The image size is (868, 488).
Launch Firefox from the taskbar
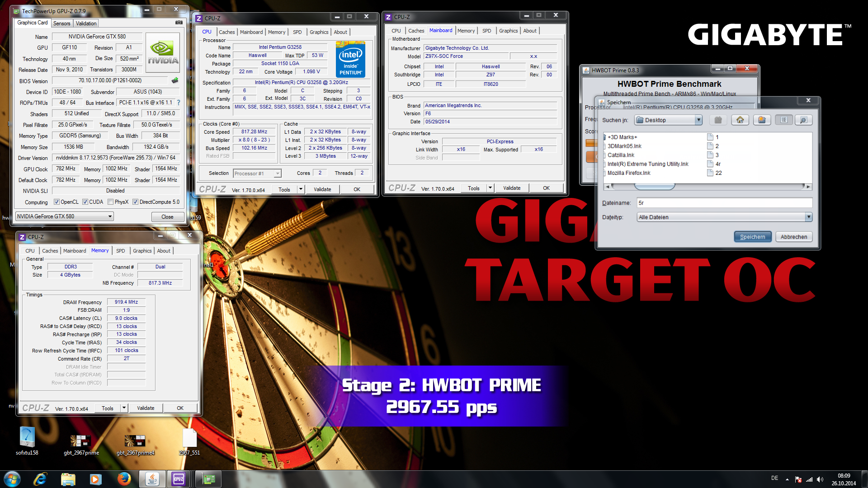coord(124,479)
